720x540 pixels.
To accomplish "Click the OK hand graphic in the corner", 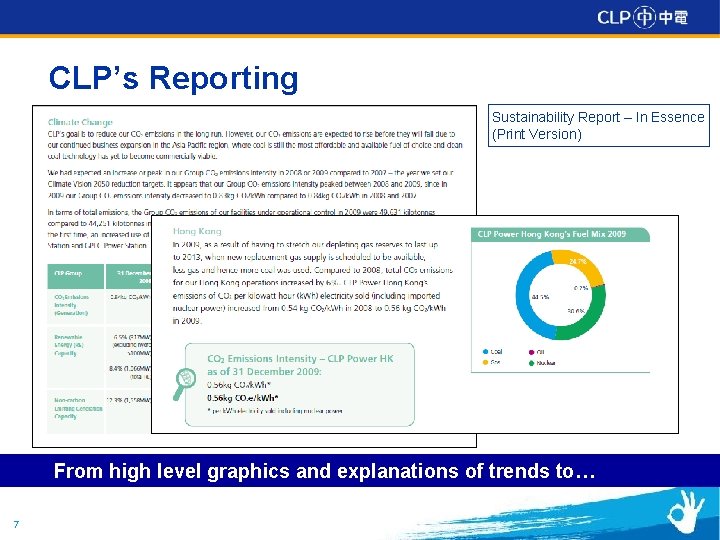I will (x=685, y=512).
